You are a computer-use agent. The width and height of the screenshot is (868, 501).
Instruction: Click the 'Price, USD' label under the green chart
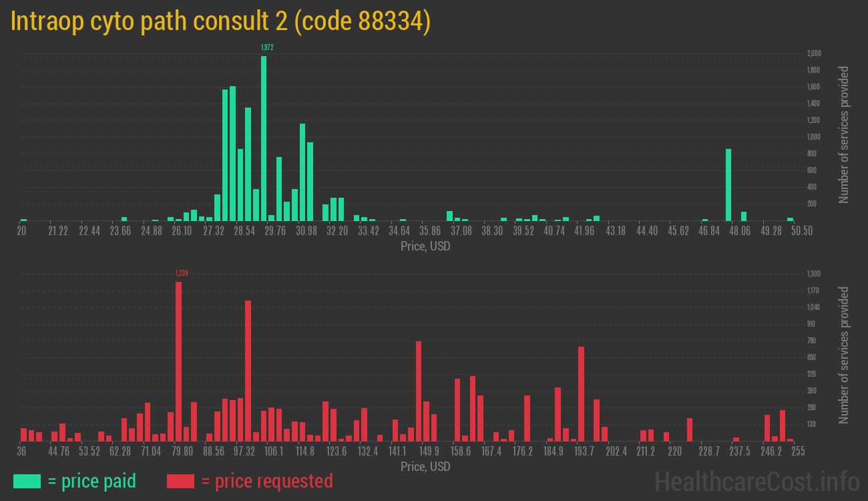(x=425, y=246)
